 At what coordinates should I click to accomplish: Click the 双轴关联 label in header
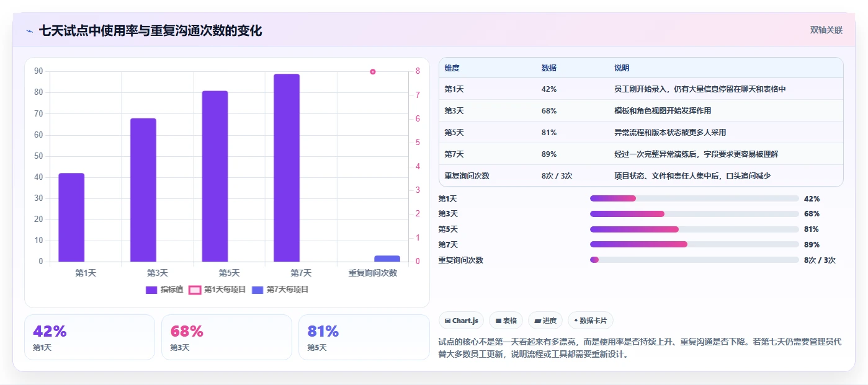(x=826, y=30)
